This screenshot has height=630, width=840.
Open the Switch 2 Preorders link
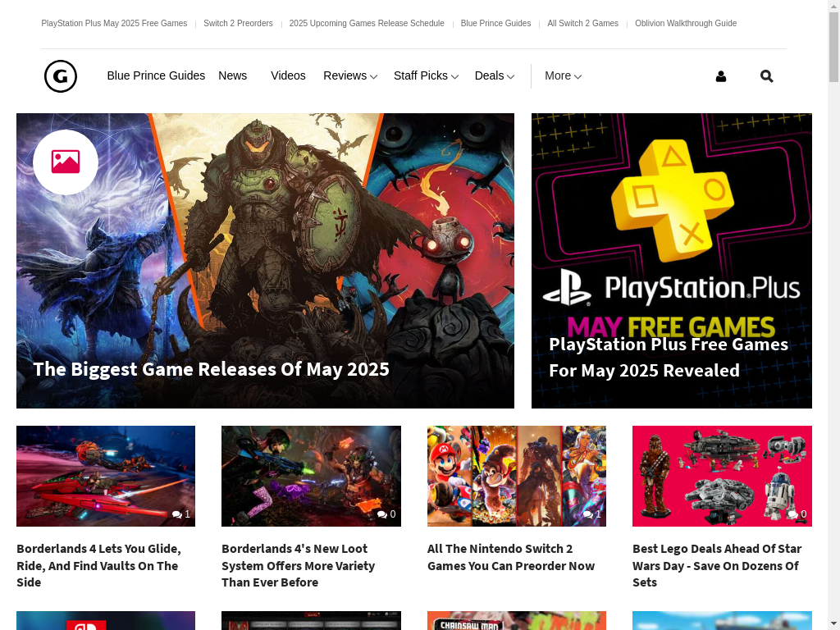pyautogui.click(x=239, y=24)
